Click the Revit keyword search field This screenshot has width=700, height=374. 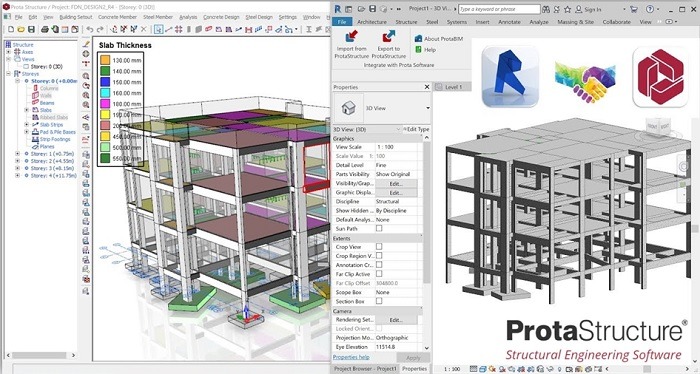coord(499,9)
